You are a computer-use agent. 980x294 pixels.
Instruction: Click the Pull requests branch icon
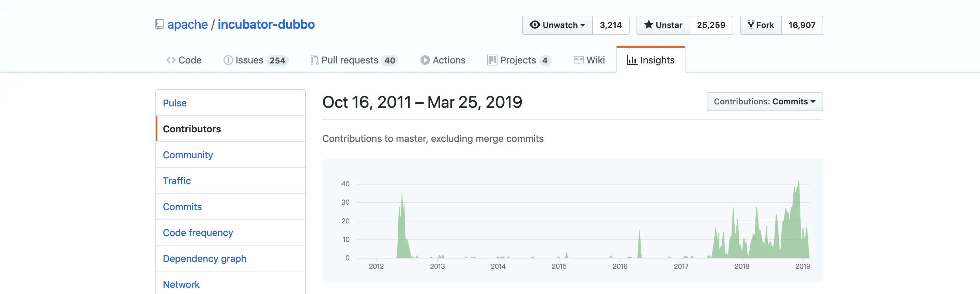314,60
